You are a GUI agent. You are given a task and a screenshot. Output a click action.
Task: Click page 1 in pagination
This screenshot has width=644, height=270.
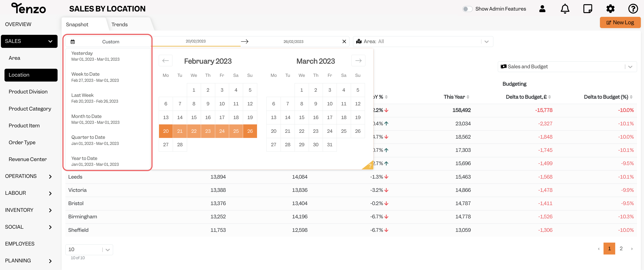click(x=609, y=248)
